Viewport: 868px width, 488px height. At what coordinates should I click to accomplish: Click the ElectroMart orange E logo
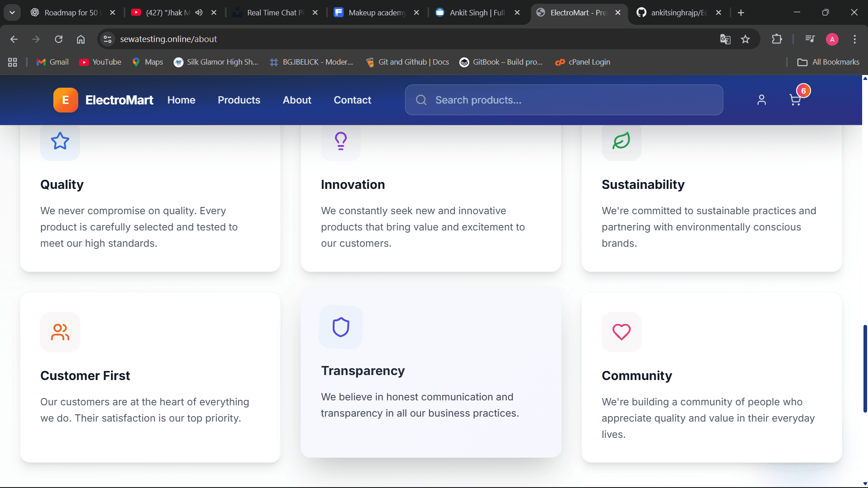66,100
